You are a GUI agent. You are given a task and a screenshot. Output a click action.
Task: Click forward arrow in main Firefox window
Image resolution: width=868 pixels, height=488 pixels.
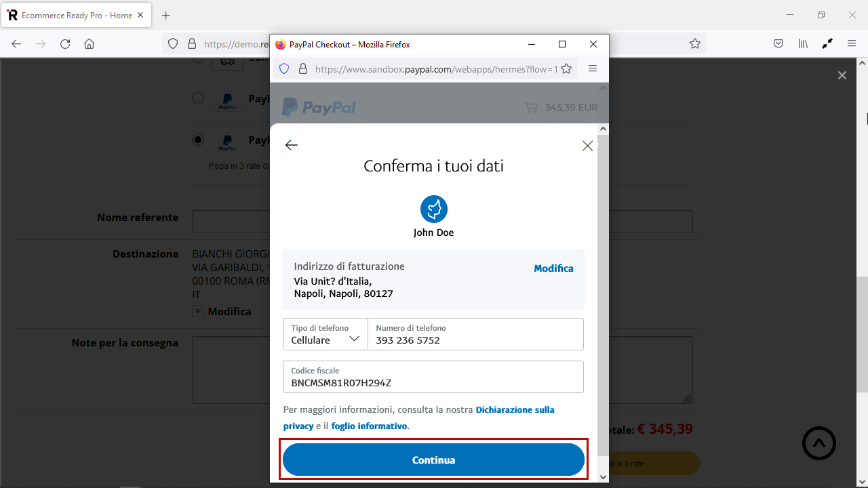(41, 43)
